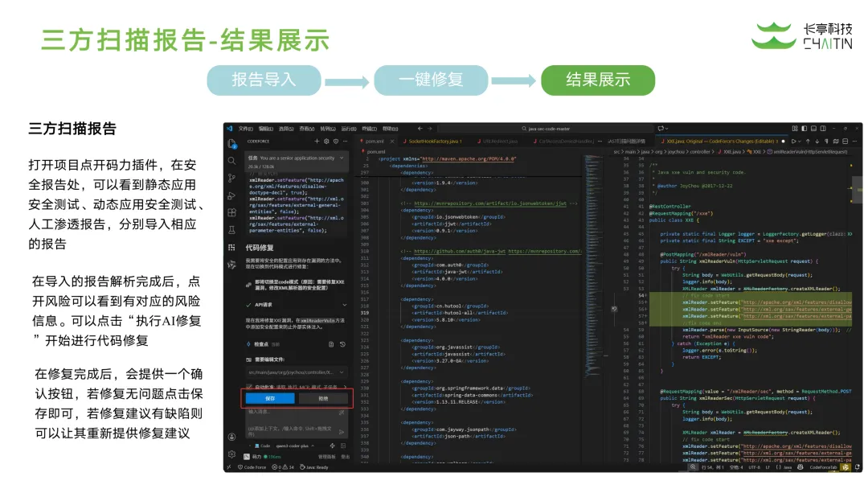This screenshot has width=868, height=489.
Task: Go back with the title bar left arrow
Action: coord(420,129)
